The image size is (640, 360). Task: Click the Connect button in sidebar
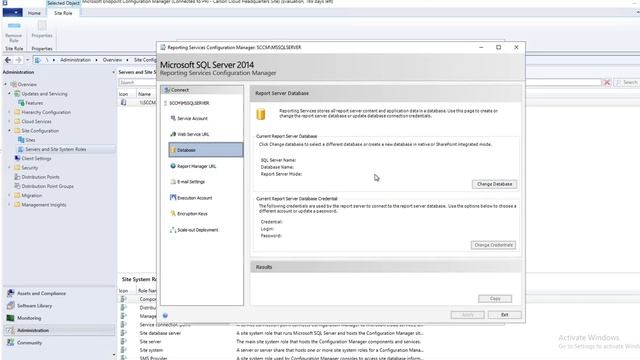point(202,90)
